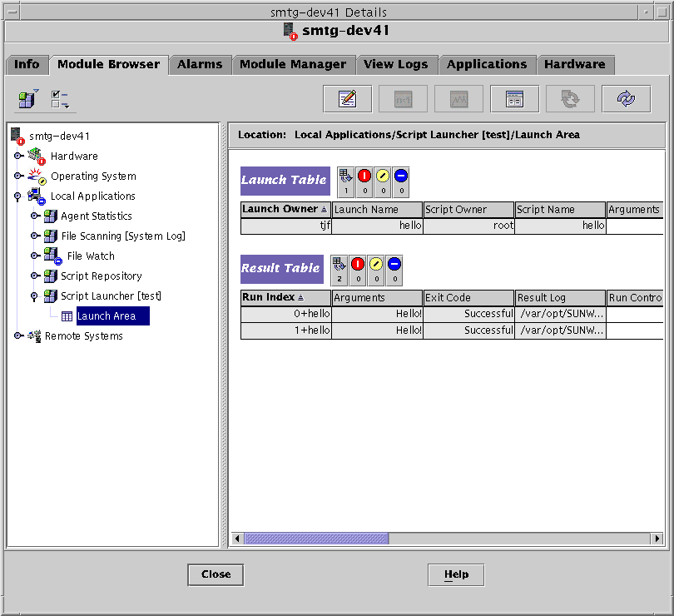Select the 'tjf' launch owner cell
This screenshot has width=674, height=616.
point(286,226)
